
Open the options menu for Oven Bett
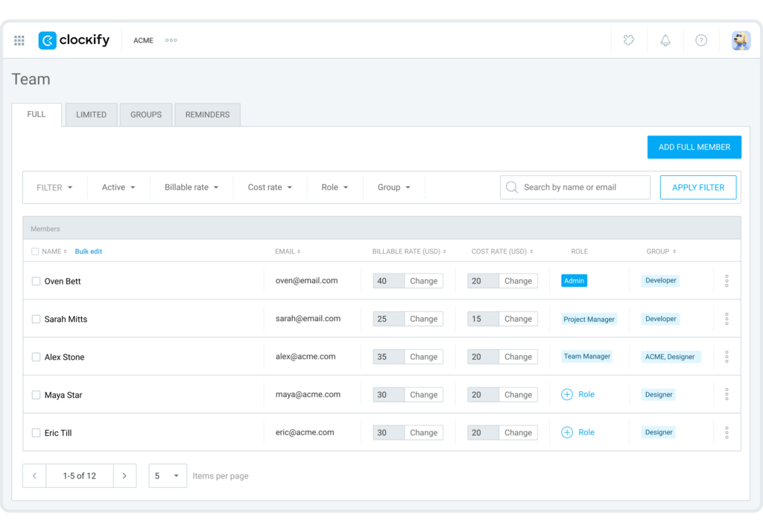point(726,281)
